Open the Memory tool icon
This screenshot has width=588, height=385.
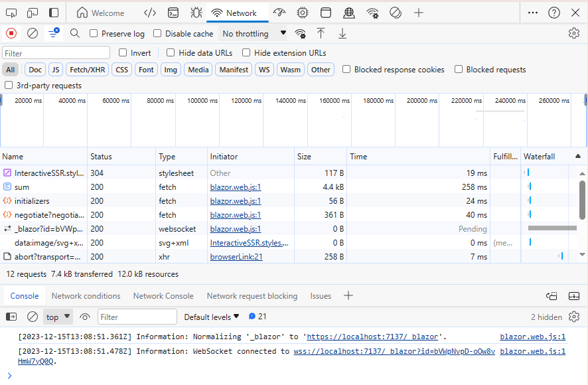click(x=302, y=13)
